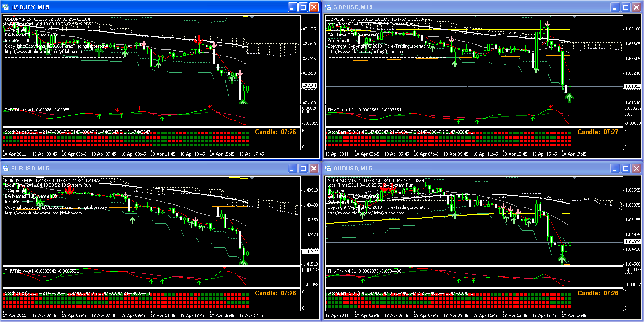Click green buy arrow under the latest EURUSD candle

click(x=243, y=262)
